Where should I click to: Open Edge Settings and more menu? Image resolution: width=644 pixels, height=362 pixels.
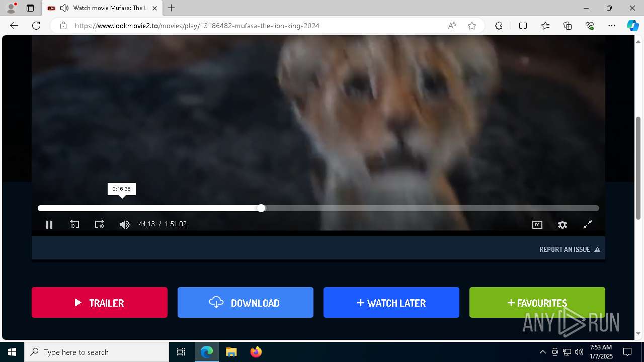[x=612, y=26]
